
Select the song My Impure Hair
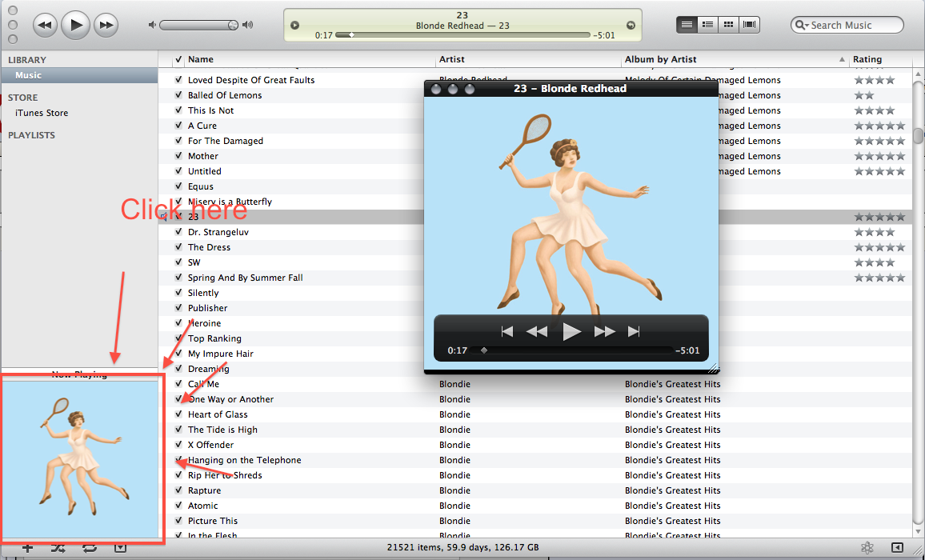point(221,354)
